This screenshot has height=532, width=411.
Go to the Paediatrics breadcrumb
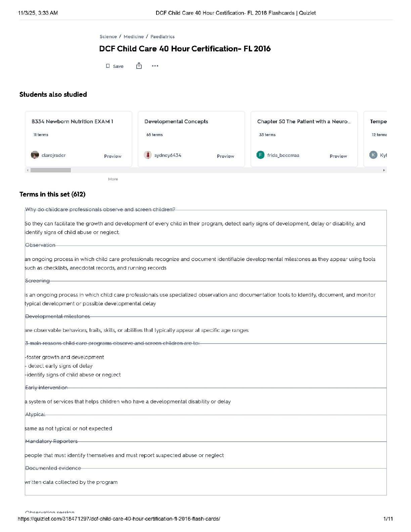[x=163, y=37]
